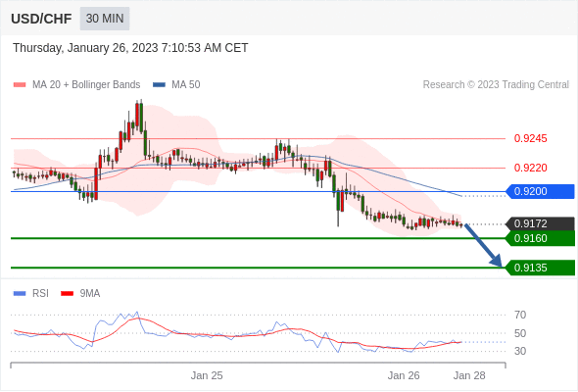This screenshot has width=578, height=392.
Task: Click RSI axis value 70
Action: [520, 315]
